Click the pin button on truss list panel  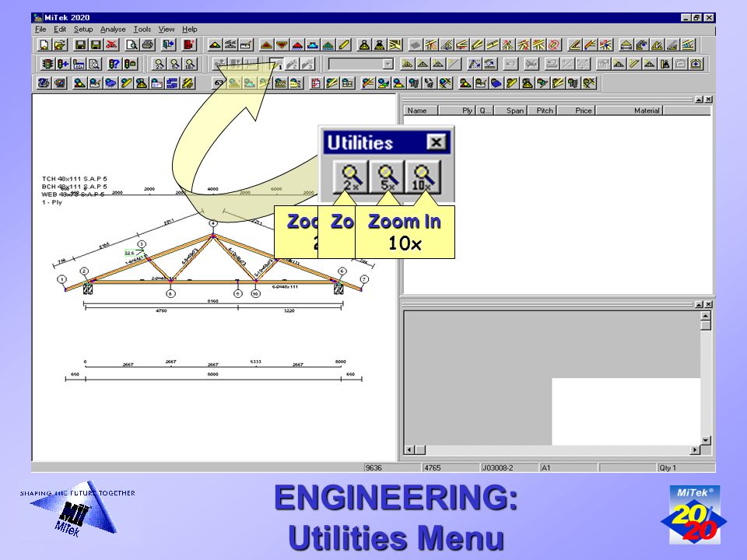point(699,99)
